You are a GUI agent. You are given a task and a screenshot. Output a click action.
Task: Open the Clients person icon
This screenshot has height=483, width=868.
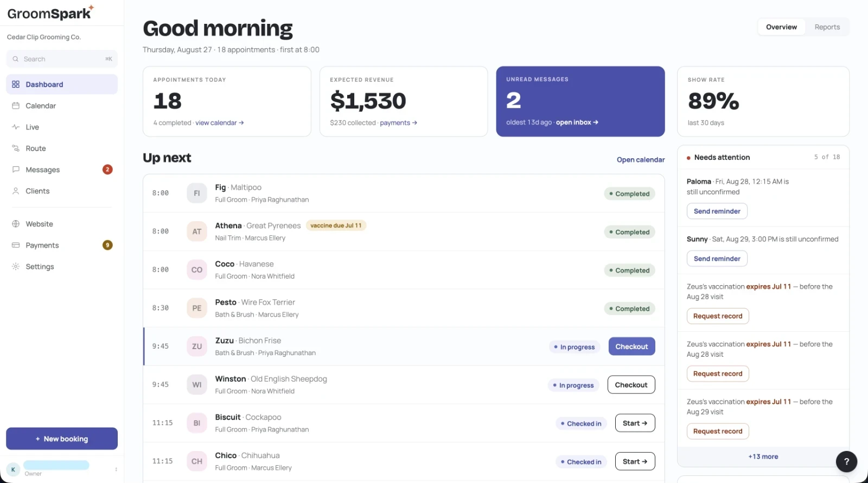pyautogui.click(x=16, y=191)
